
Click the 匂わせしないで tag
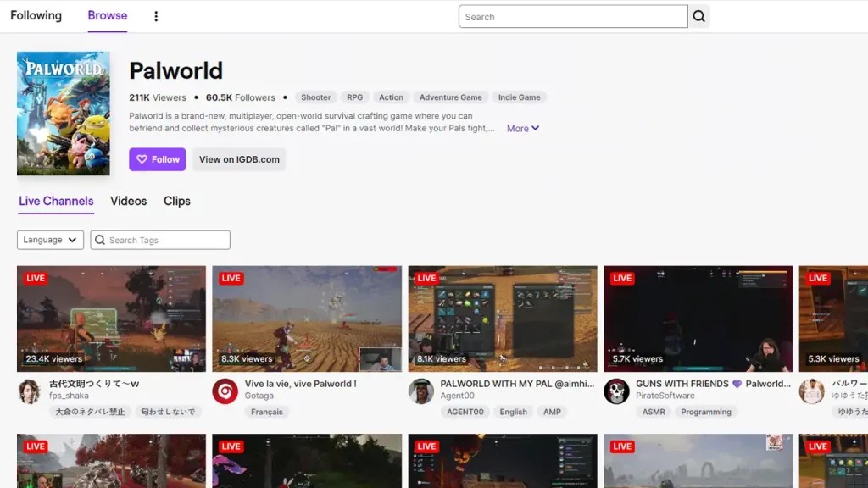(168, 412)
